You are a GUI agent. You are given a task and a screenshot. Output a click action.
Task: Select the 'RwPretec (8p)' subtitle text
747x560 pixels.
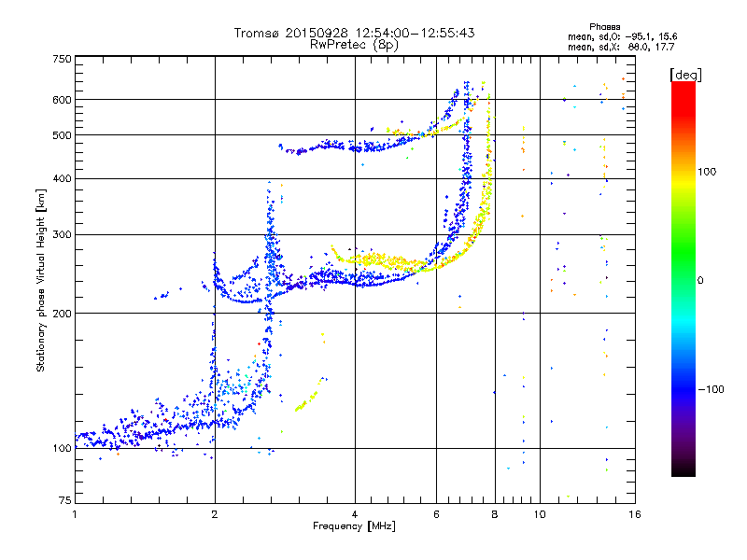(x=354, y=45)
